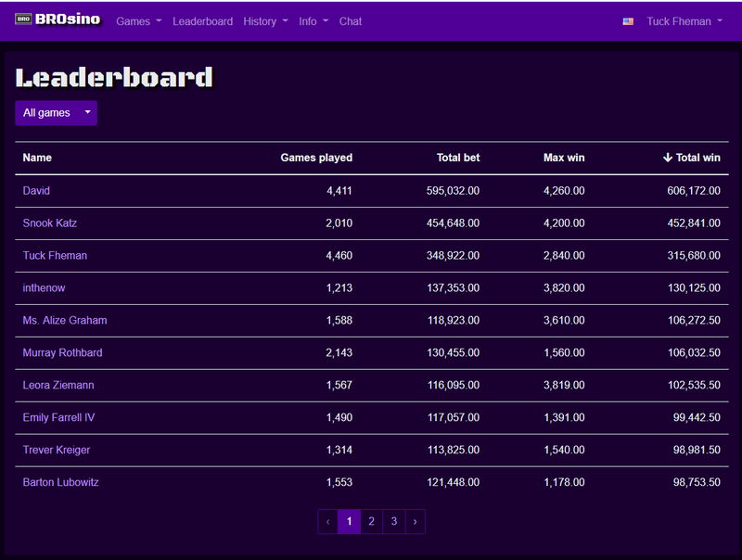Click the BROsino logo icon
The height and width of the screenshot is (560, 742).
coord(22,19)
